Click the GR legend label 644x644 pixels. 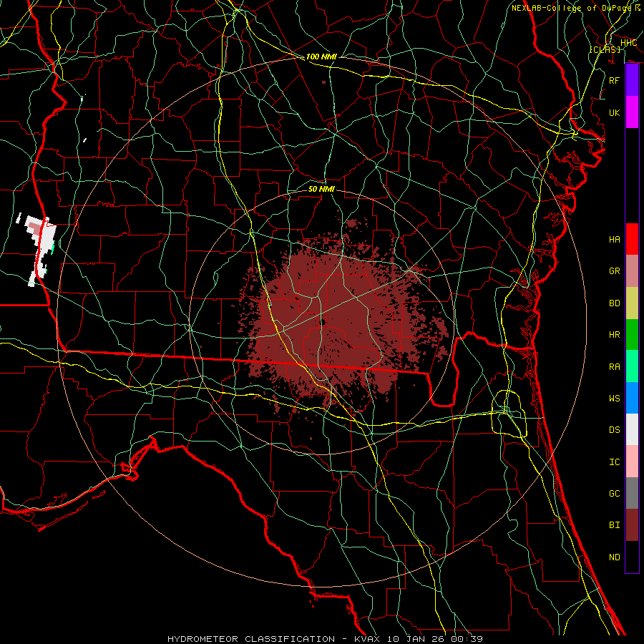click(x=615, y=271)
